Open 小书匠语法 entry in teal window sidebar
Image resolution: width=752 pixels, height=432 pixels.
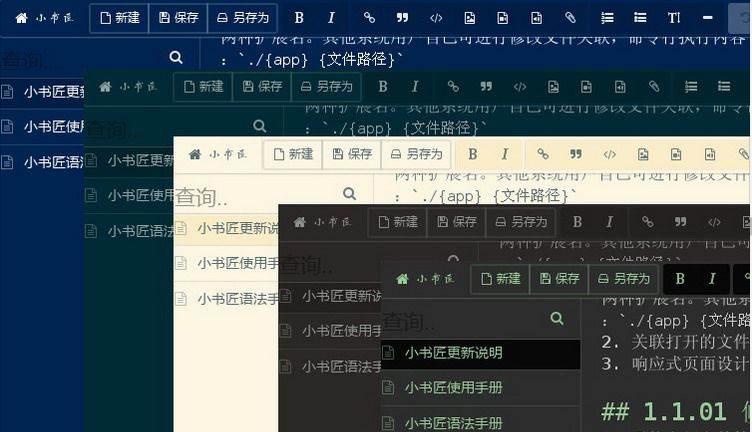(x=129, y=231)
